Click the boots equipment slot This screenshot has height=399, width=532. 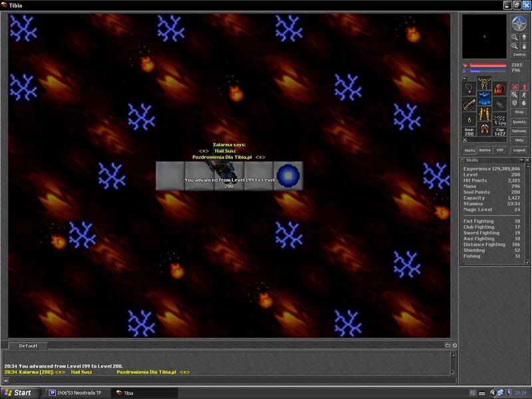pos(485,130)
